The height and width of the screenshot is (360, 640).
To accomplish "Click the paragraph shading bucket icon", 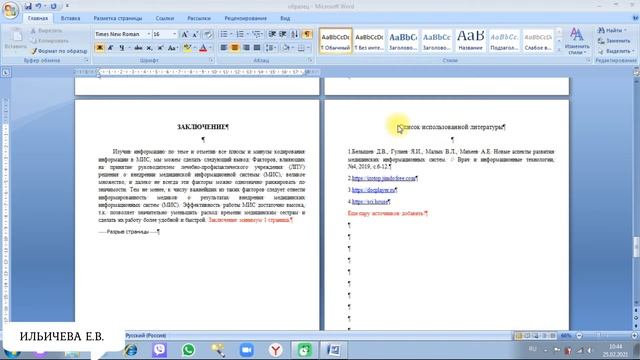I will coord(286,48).
